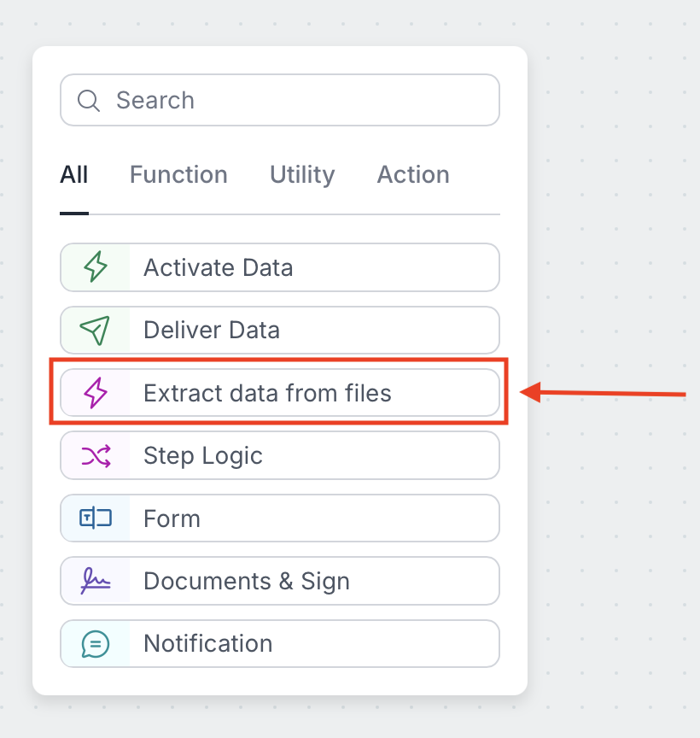This screenshot has height=738, width=700.
Task: Select Extract data from files
Action: click(280, 393)
